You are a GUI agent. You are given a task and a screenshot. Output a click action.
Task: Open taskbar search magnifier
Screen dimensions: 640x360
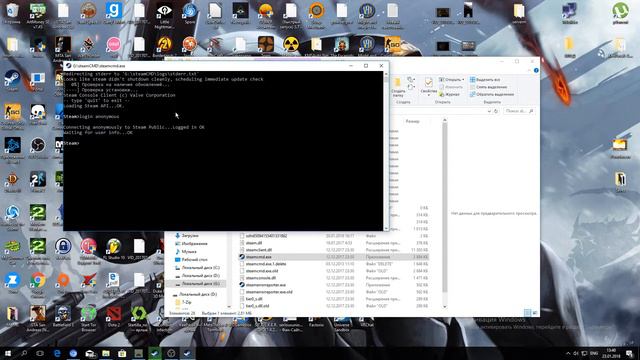(x=24, y=353)
